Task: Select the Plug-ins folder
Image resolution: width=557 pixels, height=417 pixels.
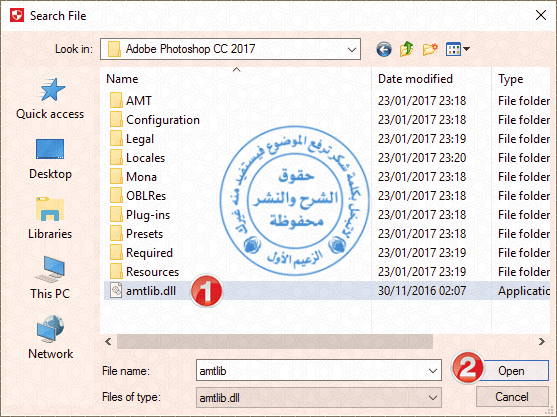Action: (x=148, y=215)
